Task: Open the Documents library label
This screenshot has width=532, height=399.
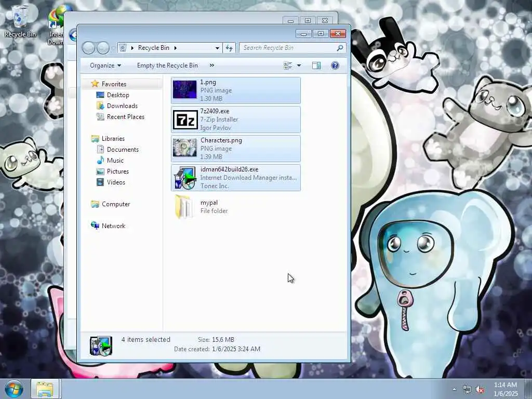Action: click(123, 149)
